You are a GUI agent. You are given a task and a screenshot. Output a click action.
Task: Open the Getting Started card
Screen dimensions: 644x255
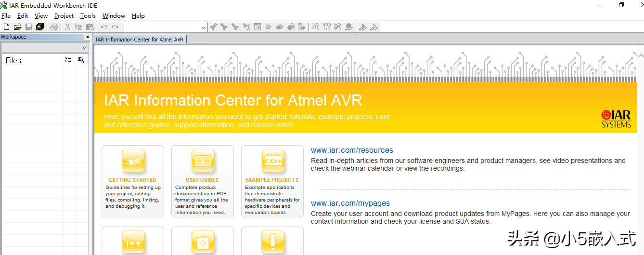(x=133, y=181)
